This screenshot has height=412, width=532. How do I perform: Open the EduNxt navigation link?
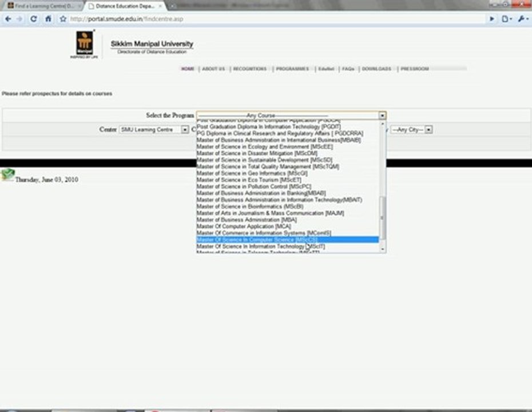(x=326, y=69)
